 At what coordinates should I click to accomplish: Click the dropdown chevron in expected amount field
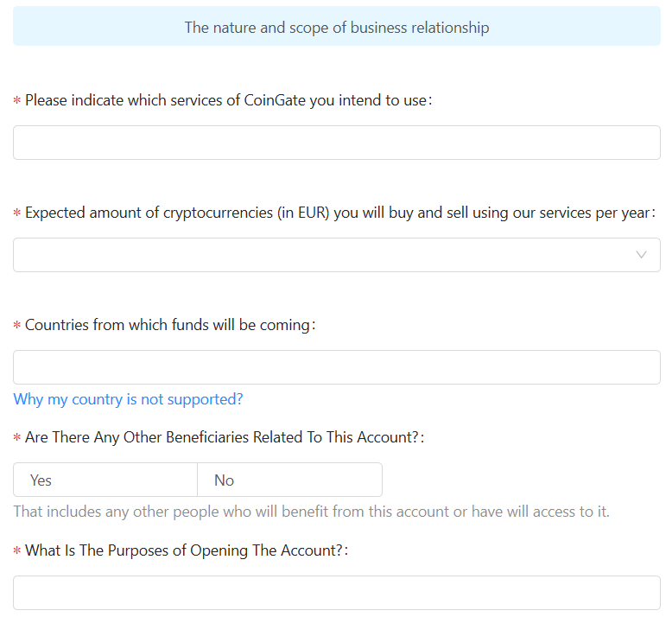pyautogui.click(x=641, y=255)
